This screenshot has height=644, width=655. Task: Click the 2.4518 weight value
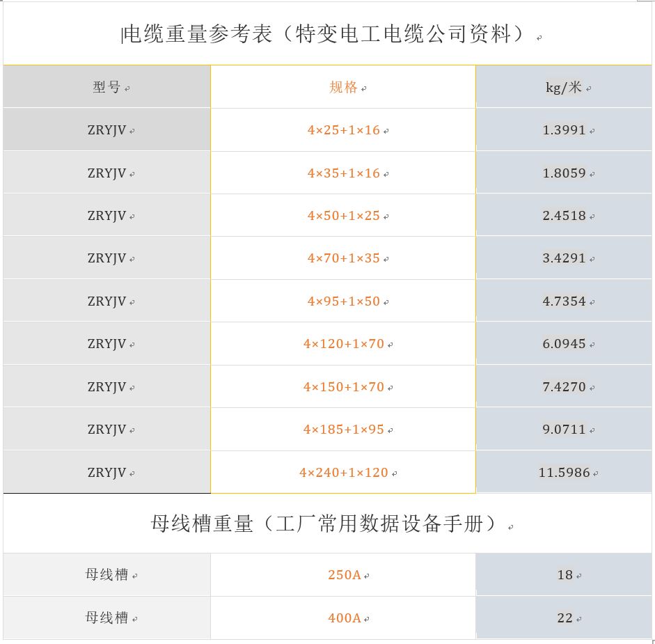tap(564, 216)
